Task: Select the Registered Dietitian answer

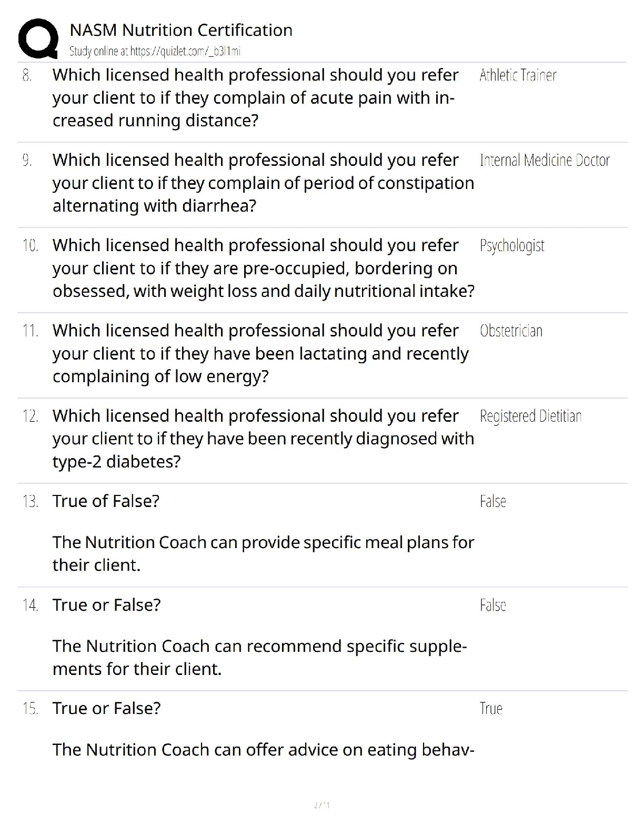Action: [530, 416]
